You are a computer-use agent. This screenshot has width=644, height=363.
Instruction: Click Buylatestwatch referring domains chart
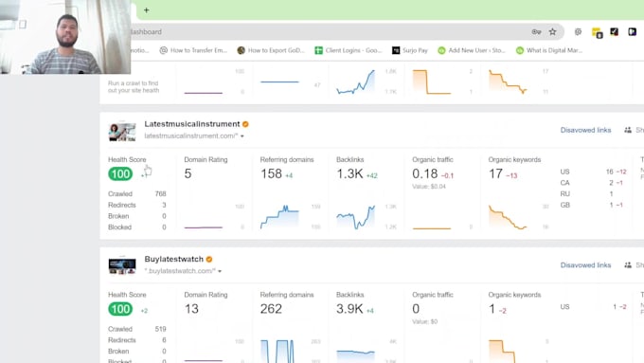(278, 351)
